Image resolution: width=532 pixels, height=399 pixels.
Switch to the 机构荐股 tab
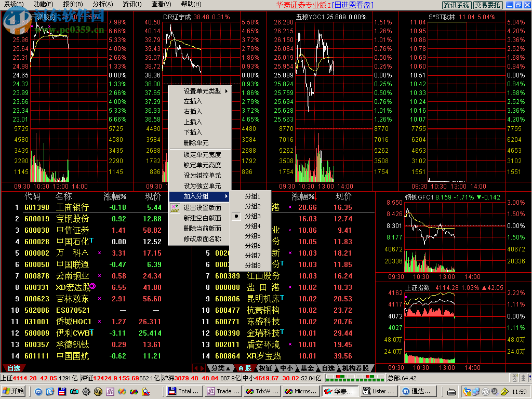click(x=355, y=368)
